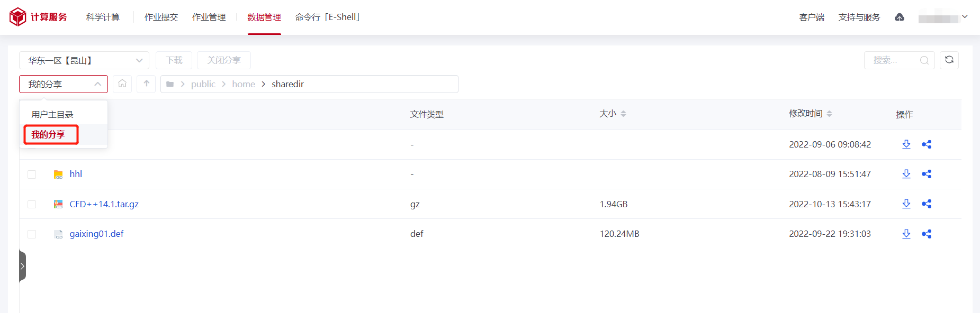Tick the checkbox for hhl folder

[32, 174]
